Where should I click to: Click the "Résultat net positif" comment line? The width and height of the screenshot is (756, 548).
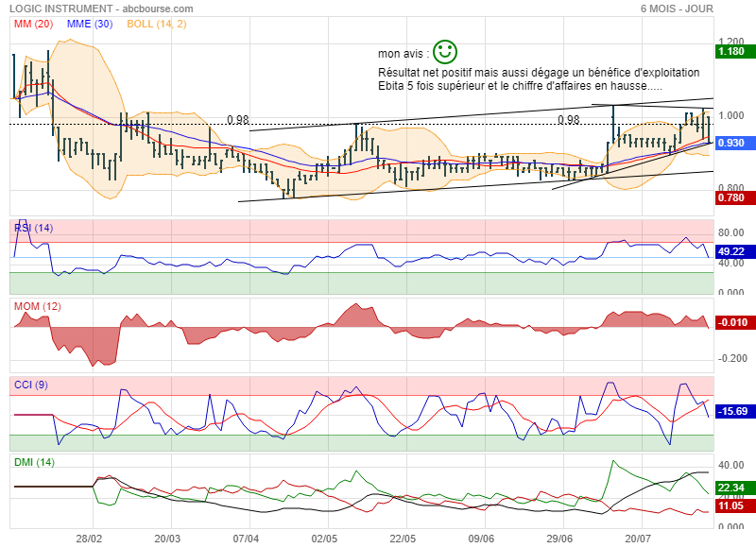click(539, 73)
